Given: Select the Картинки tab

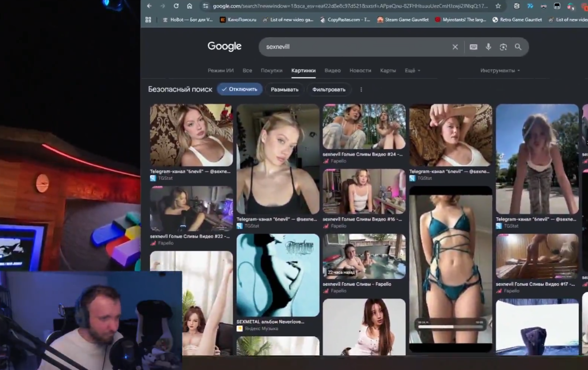Looking at the screenshot, I should (303, 71).
